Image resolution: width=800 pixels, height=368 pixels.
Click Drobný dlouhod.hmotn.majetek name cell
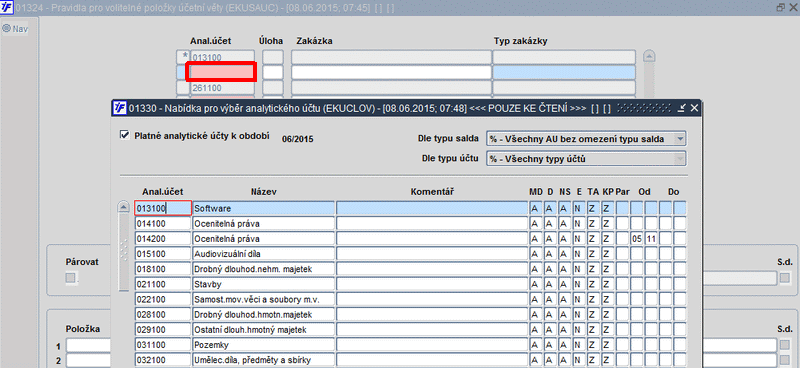click(263, 314)
